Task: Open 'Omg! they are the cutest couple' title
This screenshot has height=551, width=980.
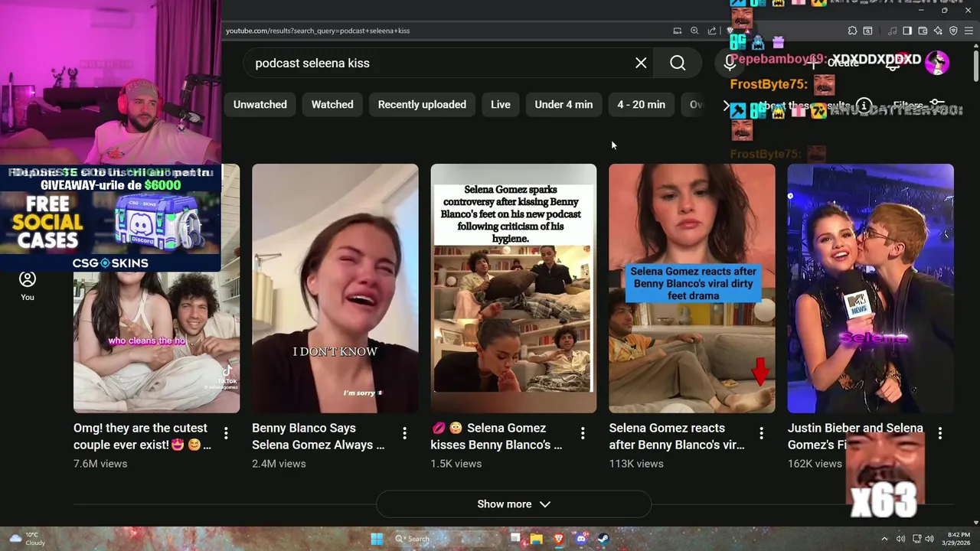Action: click(141, 436)
